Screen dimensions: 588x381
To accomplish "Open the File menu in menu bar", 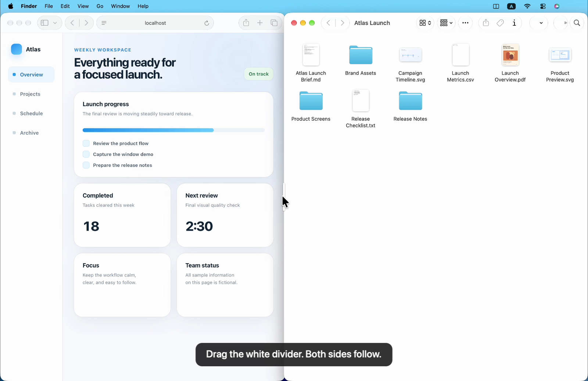I will tap(49, 6).
